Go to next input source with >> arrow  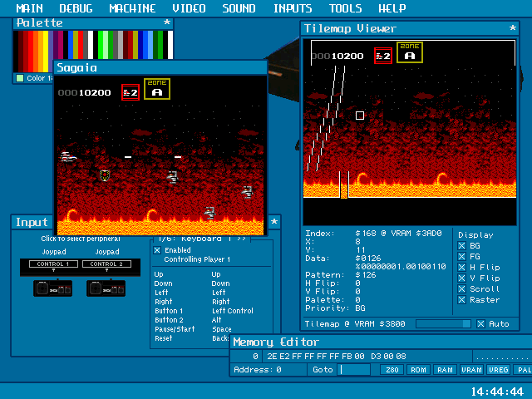coord(241,239)
